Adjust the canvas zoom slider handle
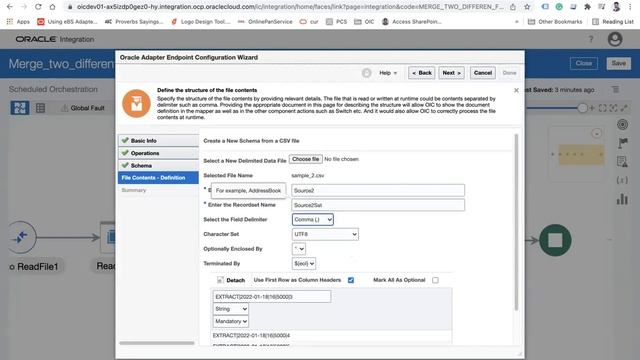Image resolution: width=640 pixels, height=360 pixels. [x=582, y=108]
